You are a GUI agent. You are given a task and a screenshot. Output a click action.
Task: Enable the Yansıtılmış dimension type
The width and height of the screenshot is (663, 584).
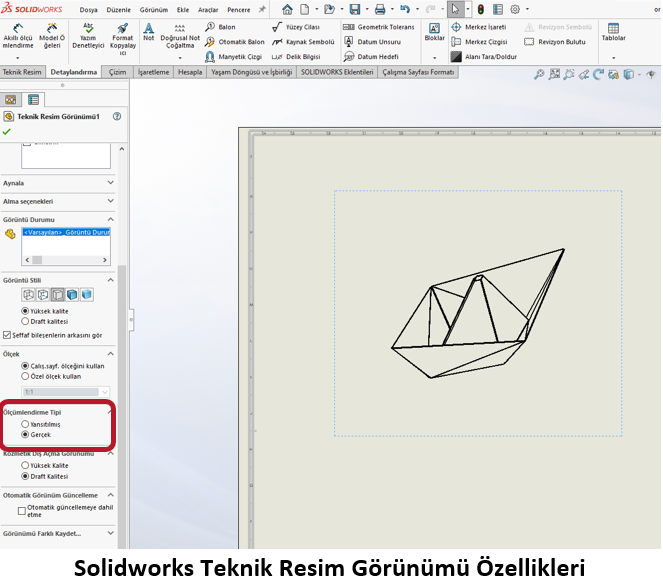pyautogui.click(x=26, y=424)
